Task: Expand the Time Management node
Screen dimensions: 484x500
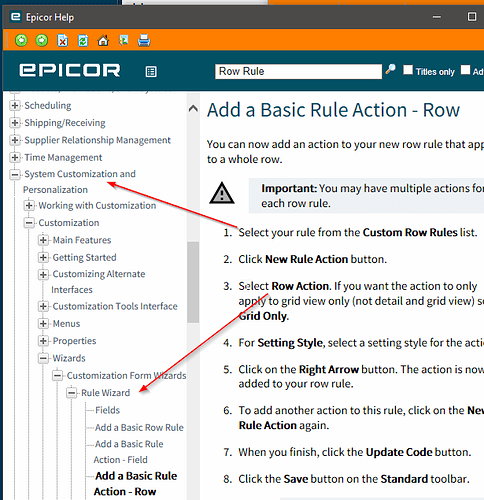Action: click(15, 157)
